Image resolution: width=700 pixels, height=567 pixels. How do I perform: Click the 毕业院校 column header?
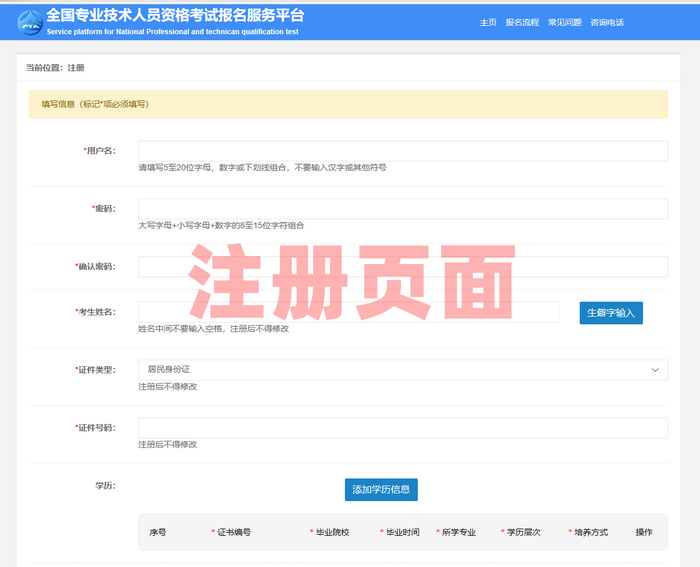332,533
